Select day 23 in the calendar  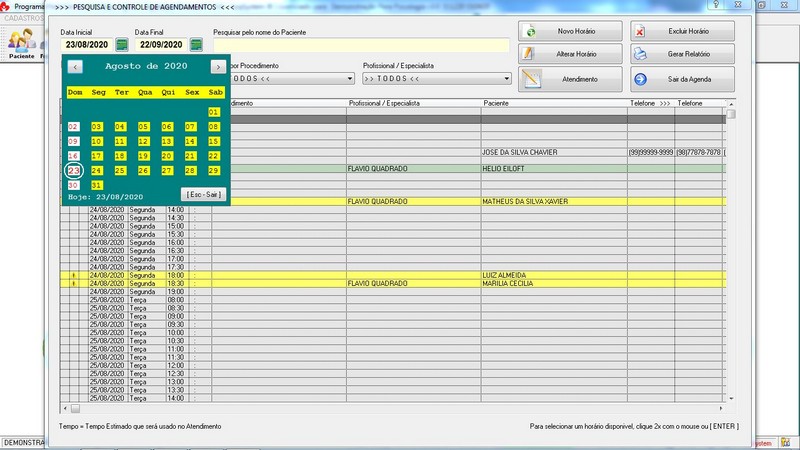coord(73,170)
